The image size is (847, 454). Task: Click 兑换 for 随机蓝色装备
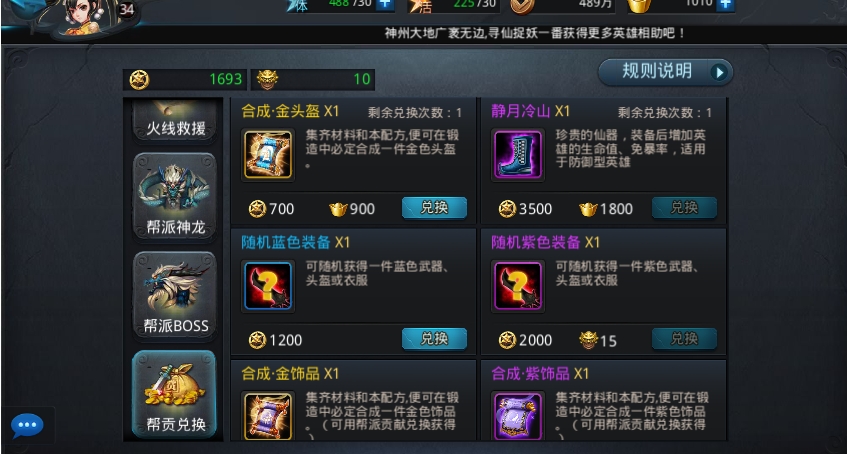[434, 339]
